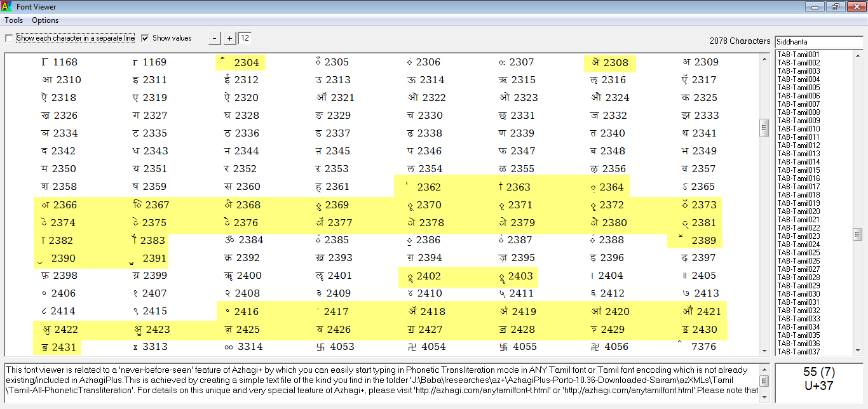Click the Font Viewer app icon in title bar
This screenshot has height=409, width=868.
click(6, 7)
